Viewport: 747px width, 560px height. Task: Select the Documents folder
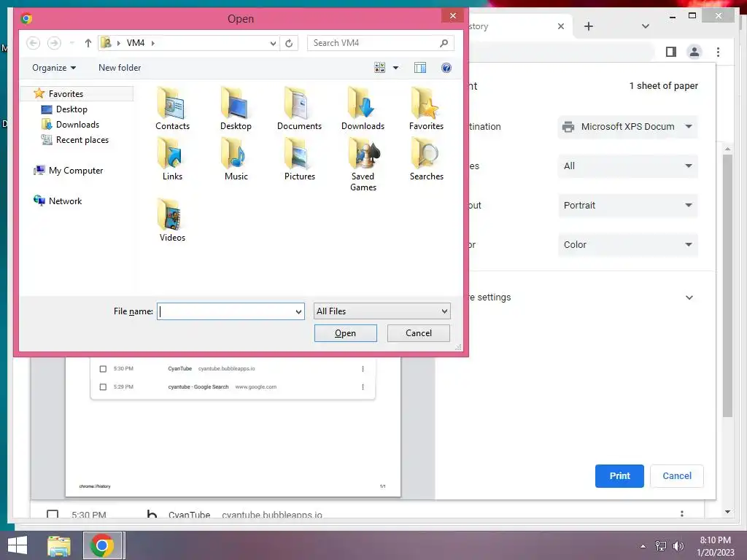pyautogui.click(x=299, y=109)
